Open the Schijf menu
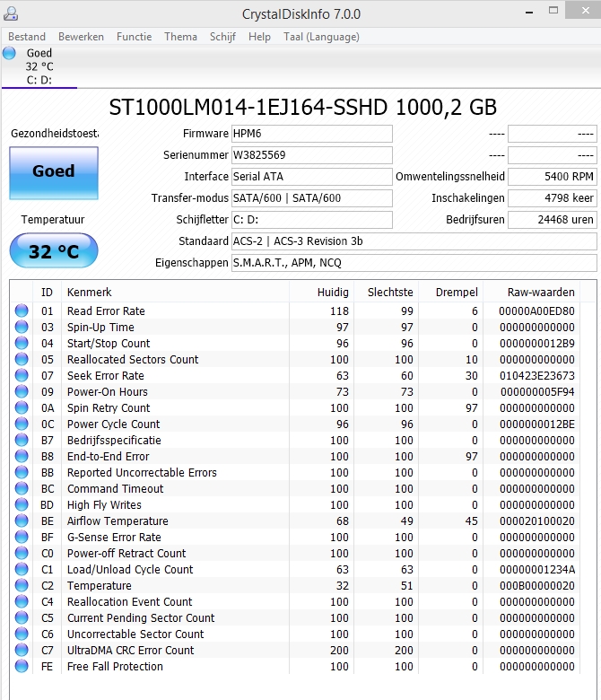 (222, 37)
